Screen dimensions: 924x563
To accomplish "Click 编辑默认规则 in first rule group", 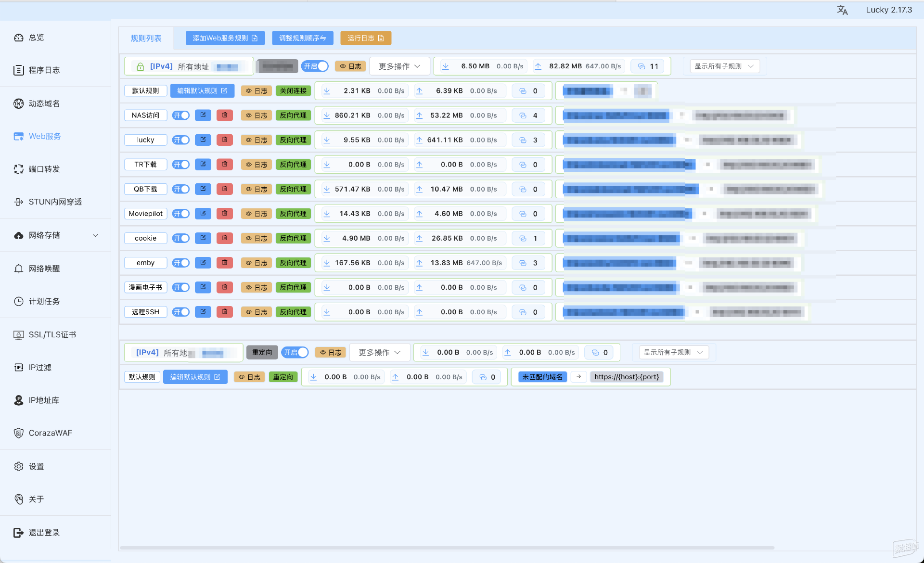I will tap(202, 90).
